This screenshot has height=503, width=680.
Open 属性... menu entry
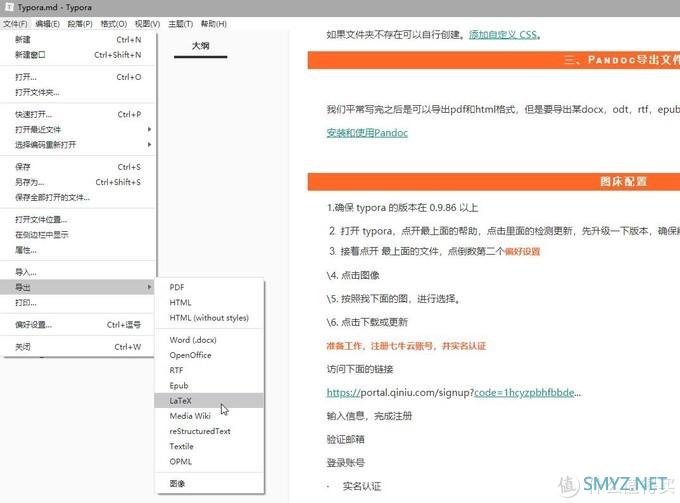click(x=78, y=250)
